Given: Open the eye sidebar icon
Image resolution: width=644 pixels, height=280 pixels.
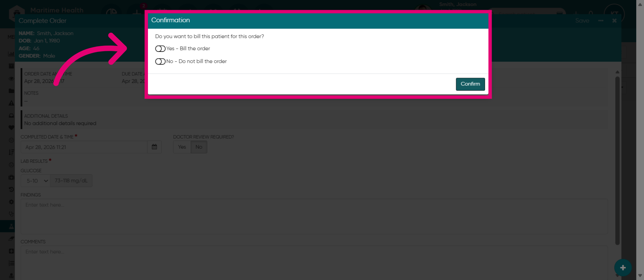Looking at the screenshot, I should 11,78.
